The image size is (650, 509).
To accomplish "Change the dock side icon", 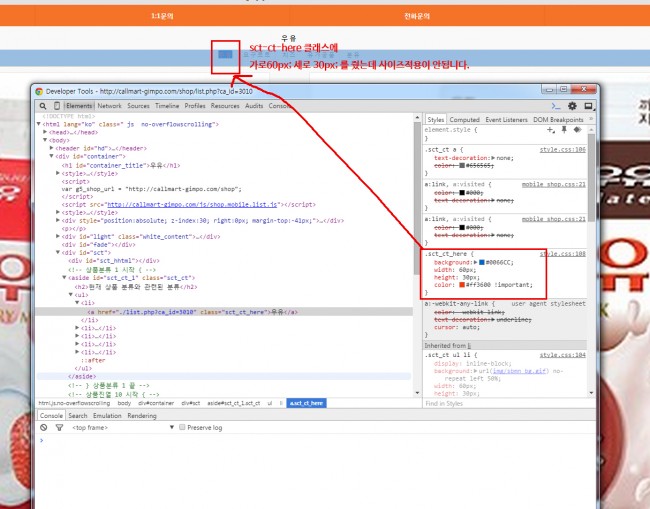I will point(589,106).
